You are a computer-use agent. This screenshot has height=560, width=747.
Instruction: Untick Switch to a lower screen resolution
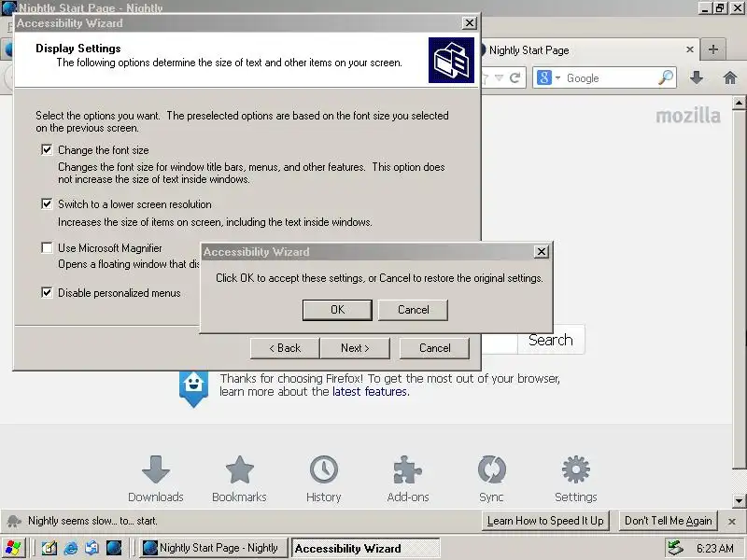(47, 204)
